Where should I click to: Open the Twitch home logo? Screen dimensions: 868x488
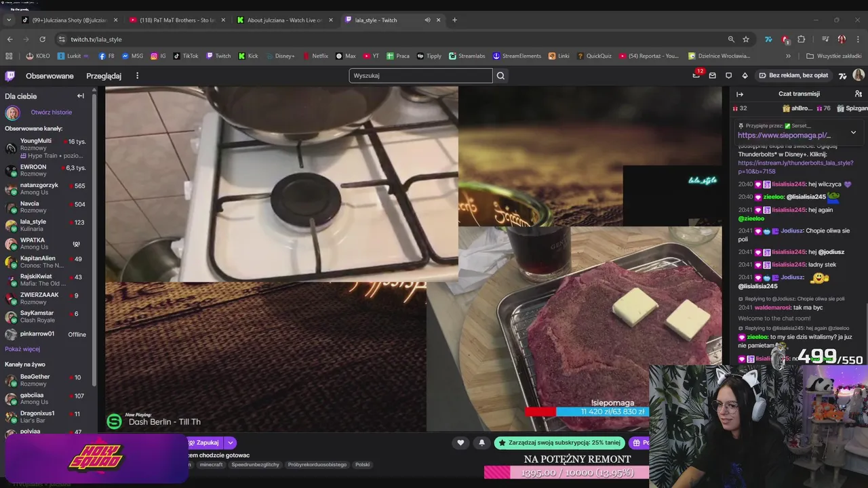point(10,76)
